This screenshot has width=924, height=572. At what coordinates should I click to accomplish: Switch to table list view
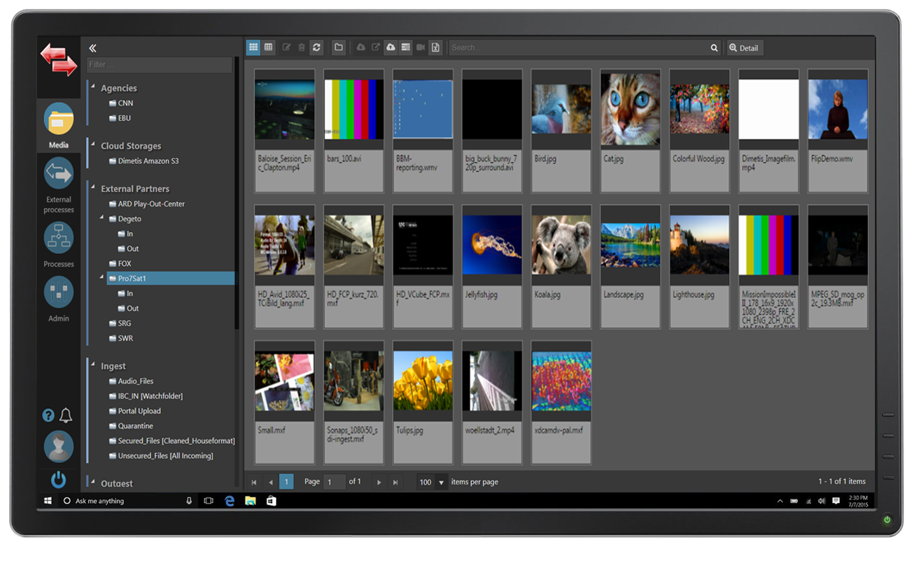coord(268,47)
